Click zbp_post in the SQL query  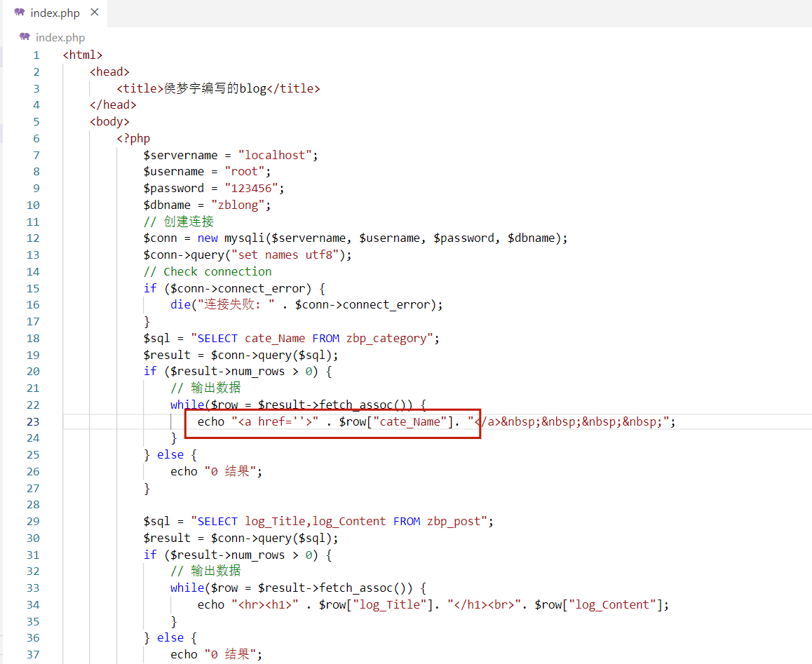[454, 521]
